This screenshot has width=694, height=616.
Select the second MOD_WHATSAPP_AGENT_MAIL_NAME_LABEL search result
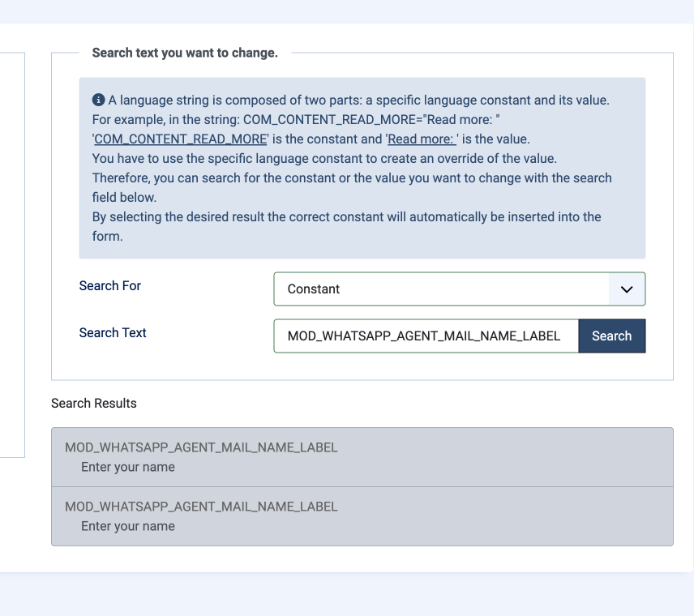point(362,516)
